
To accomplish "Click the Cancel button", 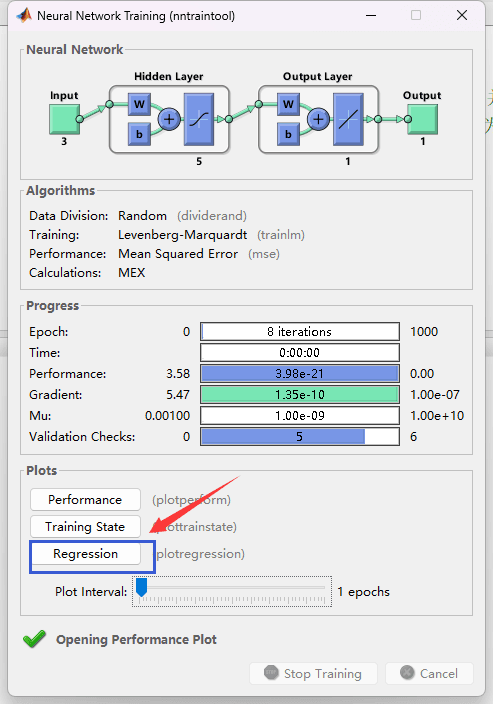I will point(429,673).
